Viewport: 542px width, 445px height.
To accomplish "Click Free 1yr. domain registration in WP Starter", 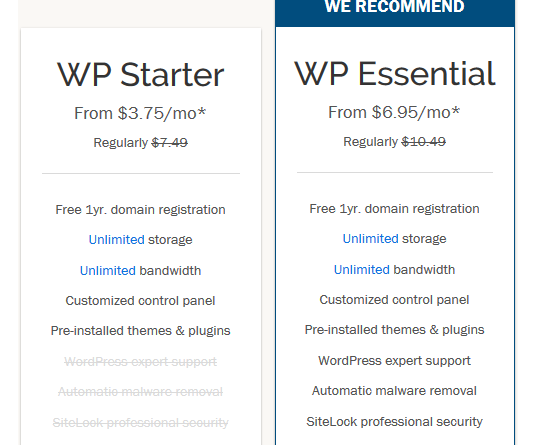I will coord(140,210).
